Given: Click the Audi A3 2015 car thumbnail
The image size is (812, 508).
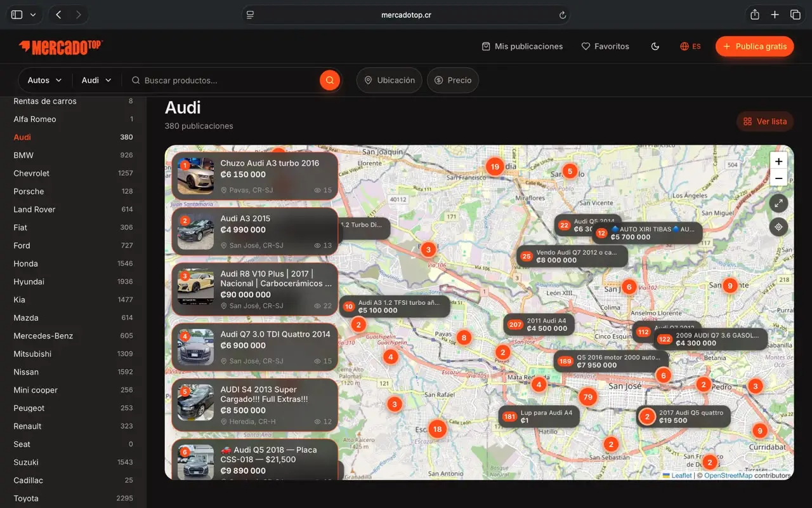Looking at the screenshot, I should (195, 231).
